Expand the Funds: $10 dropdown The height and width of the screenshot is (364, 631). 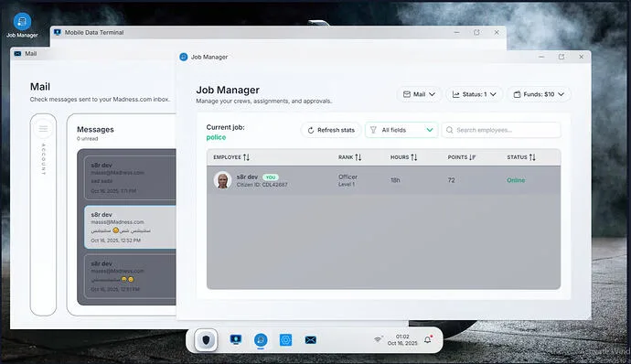(x=539, y=94)
